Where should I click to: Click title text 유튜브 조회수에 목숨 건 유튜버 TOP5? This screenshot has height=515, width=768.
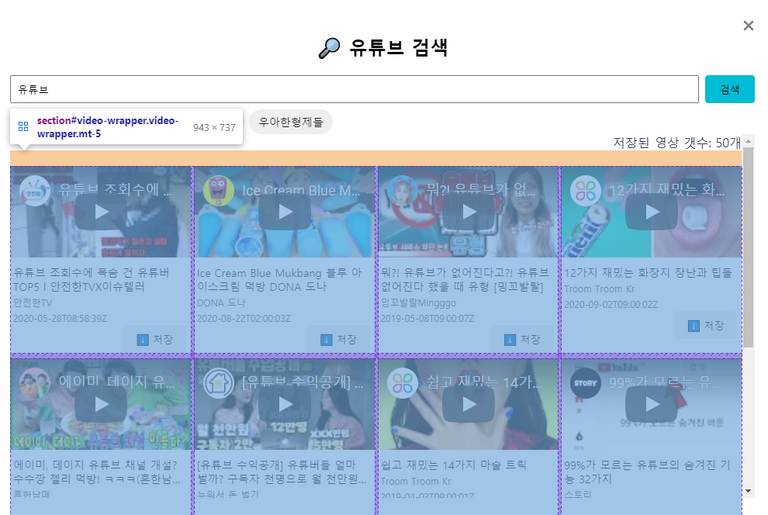coord(91,279)
